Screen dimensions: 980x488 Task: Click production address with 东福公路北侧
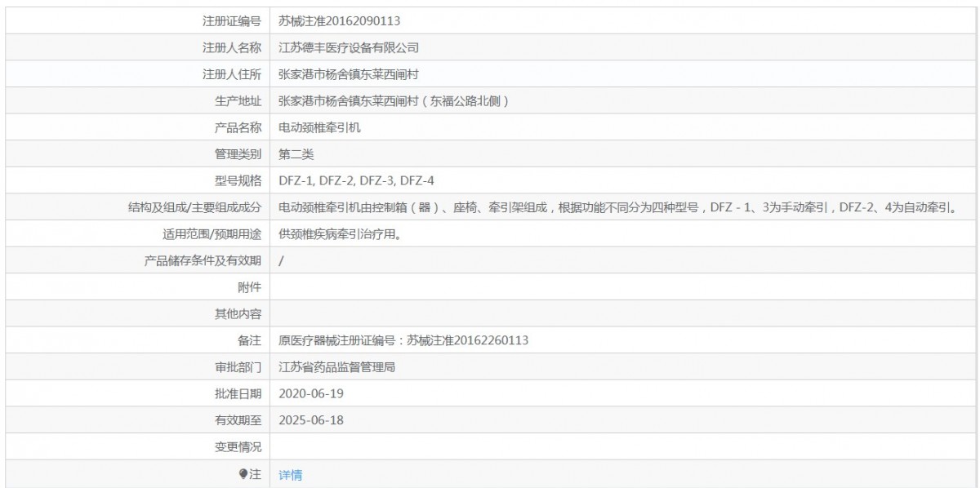click(x=394, y=100)
